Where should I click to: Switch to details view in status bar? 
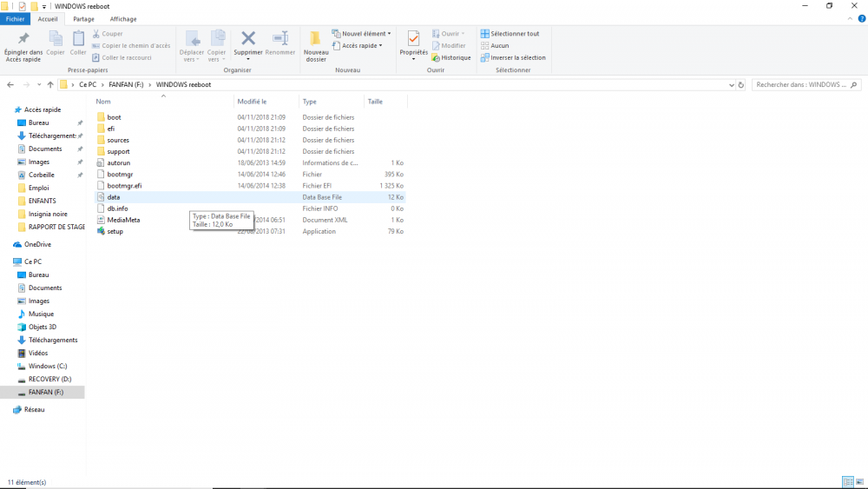click(x=847, y=482)
